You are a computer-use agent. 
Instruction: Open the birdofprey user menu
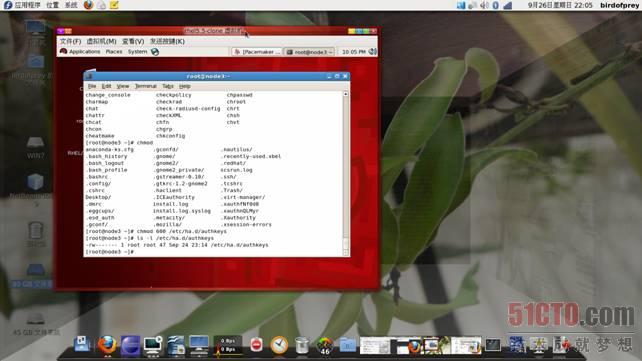[619, 5]
